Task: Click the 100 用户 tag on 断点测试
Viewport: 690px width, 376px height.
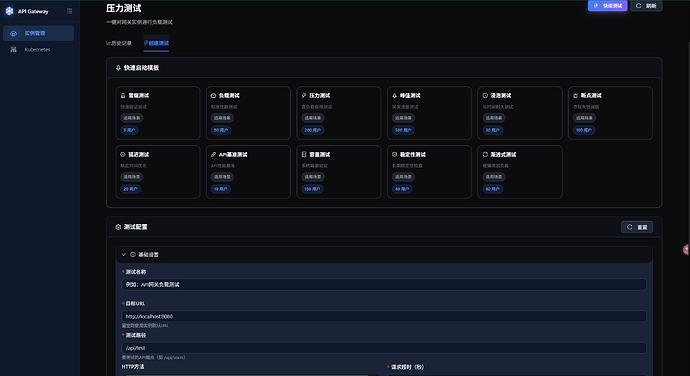Action: (x=584, y=130)
